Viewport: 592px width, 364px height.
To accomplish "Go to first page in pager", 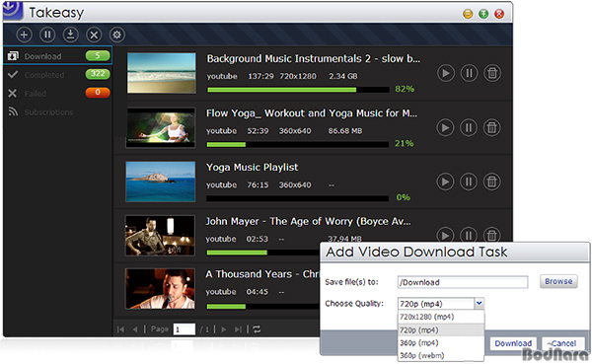I will coord(120,329).
